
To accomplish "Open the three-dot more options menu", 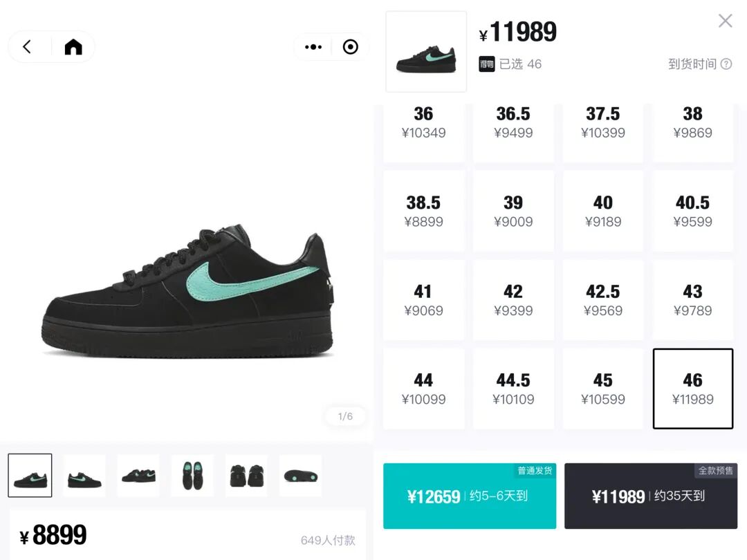I will (x=313, y=47).
